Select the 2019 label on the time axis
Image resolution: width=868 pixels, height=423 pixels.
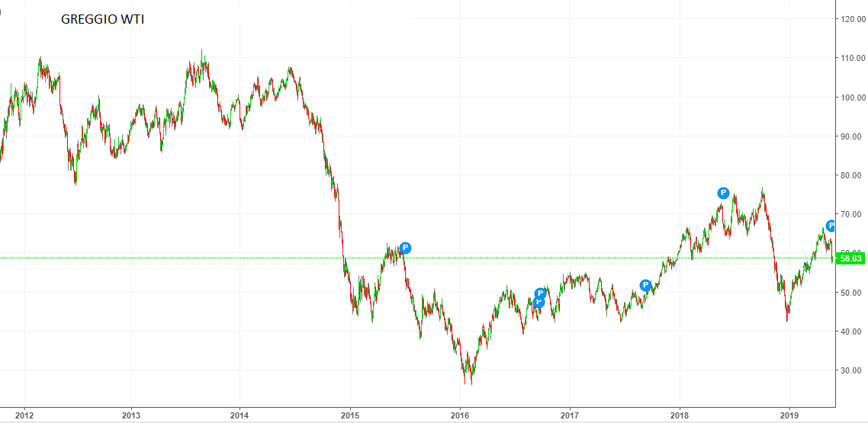click(789, 415)
